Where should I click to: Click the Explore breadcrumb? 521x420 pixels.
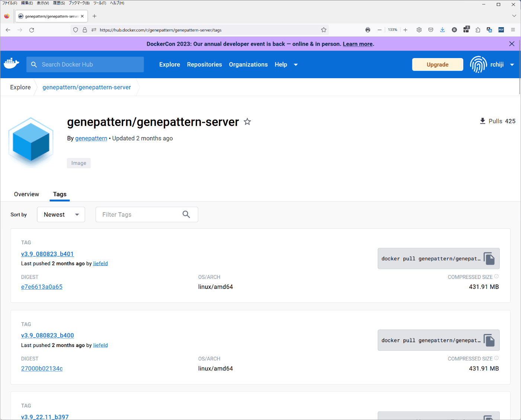click(x=20, y=87)
